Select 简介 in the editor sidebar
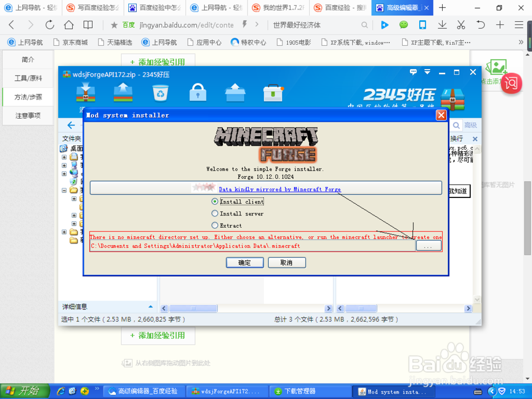532x399 pixels. (x=28, y=60)
